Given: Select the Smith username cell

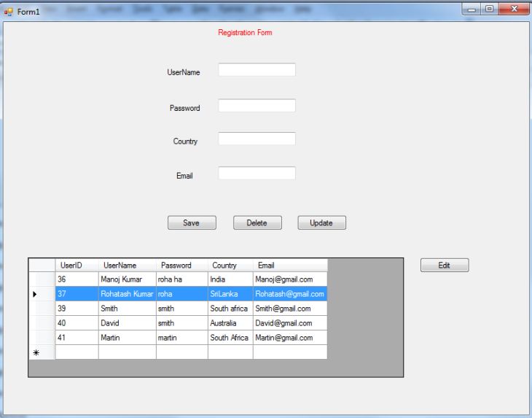Looking at the screenshot, I should click(x=128, y=309).
